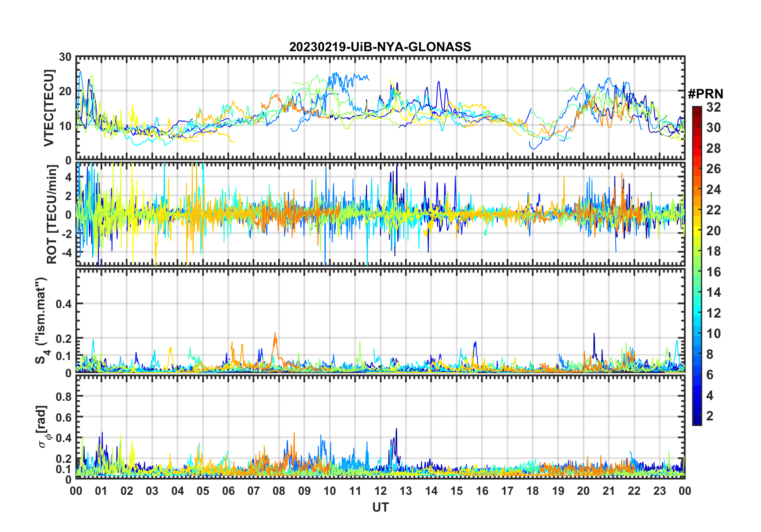Click colorbar tick label 28
The height and width of the screenshot is (532, 761).
(713, 148)
